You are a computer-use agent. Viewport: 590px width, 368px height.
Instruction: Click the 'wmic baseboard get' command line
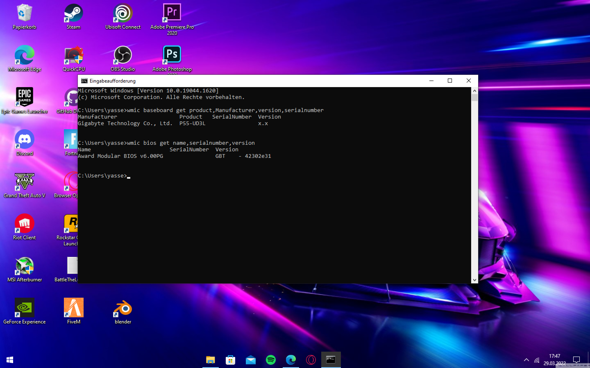click(x=201, y=110)
